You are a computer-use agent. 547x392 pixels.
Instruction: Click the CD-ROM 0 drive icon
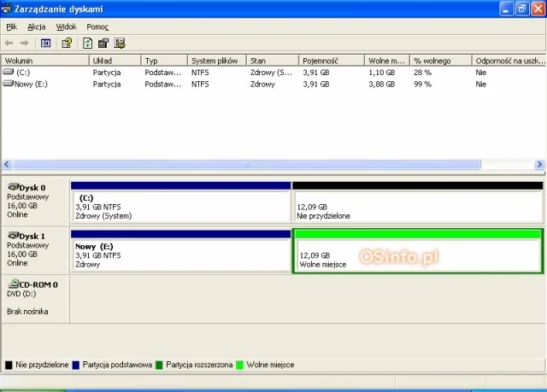pos(13,284)
